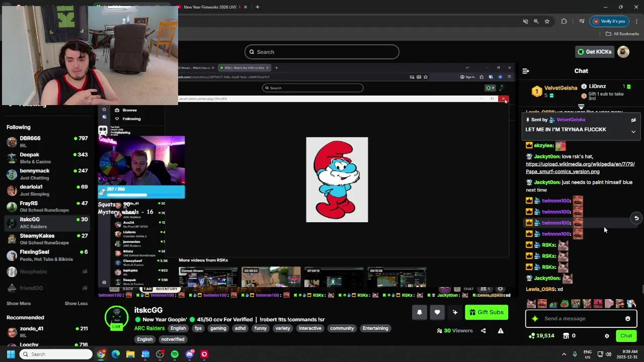Screen dimensions: 644x362
Task: Report stream with warning triangle icon
Action: click(x=501, y=331)
